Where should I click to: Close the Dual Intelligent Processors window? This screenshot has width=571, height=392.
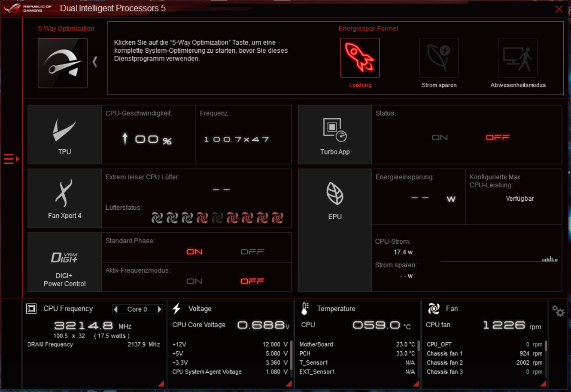click(x=559, y=9)
